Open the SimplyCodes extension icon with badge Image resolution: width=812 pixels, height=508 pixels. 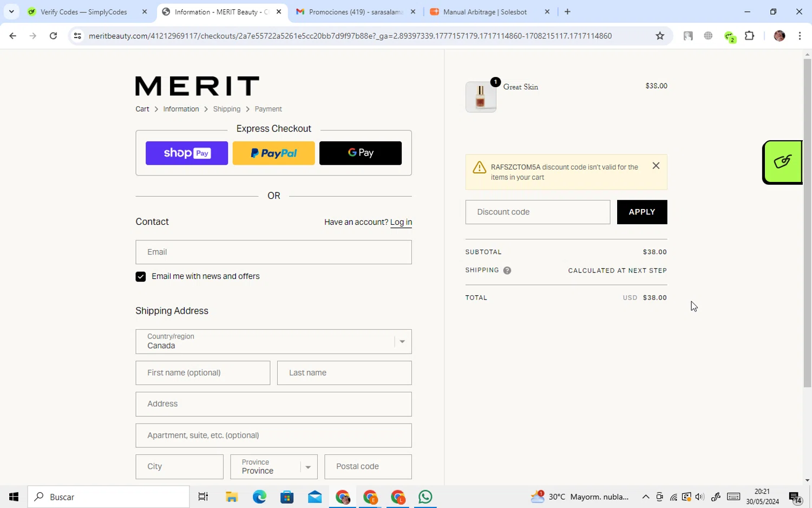[x=730, y=36]
